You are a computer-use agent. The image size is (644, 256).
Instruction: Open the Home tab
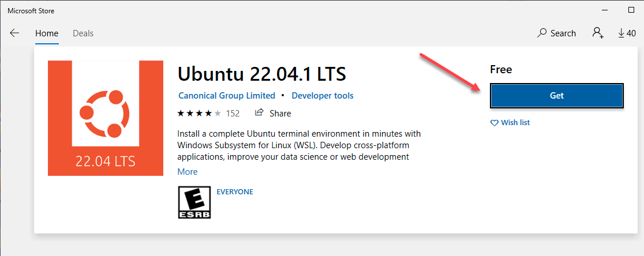pyautogui.click(x=47, y=33)
